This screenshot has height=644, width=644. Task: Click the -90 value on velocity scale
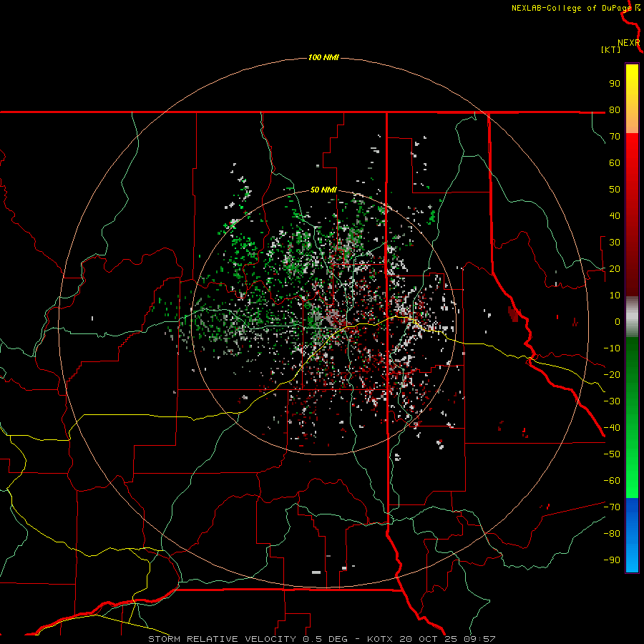click(612, 560)
